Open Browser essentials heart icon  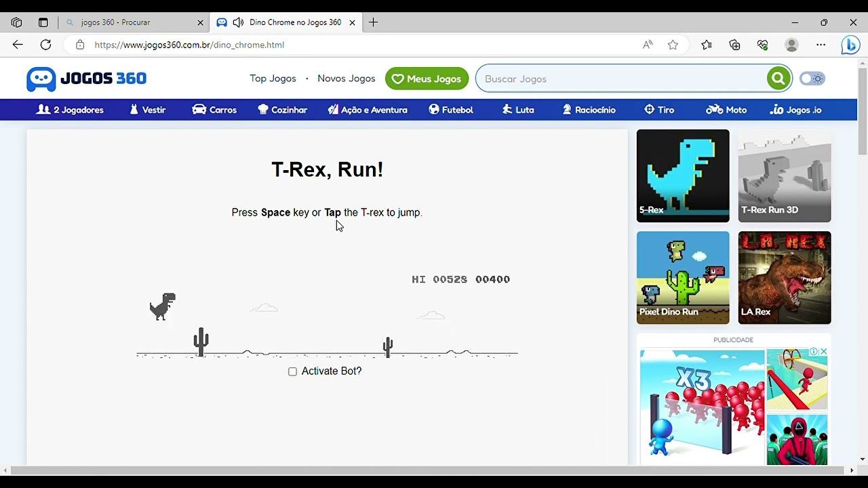point(763,45)
